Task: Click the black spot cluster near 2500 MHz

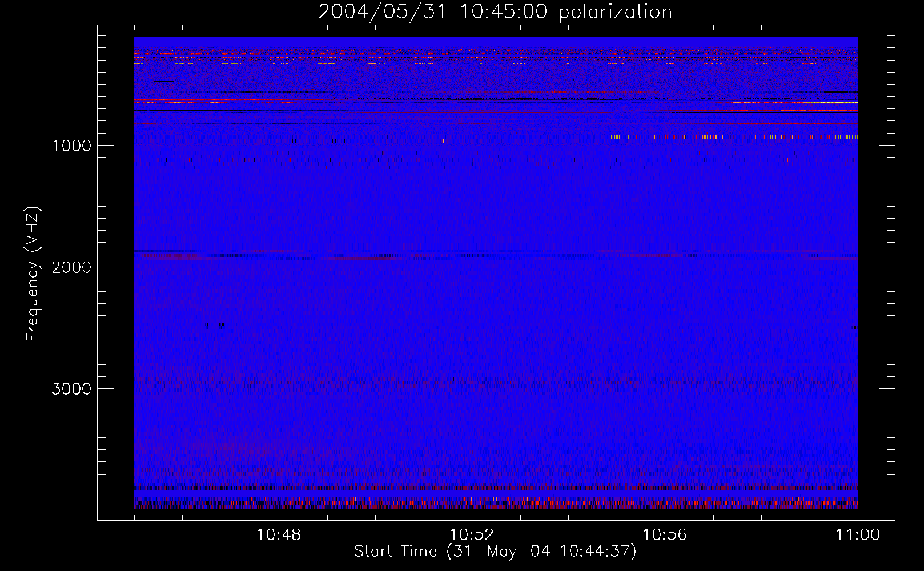Action: coord(216,326)
